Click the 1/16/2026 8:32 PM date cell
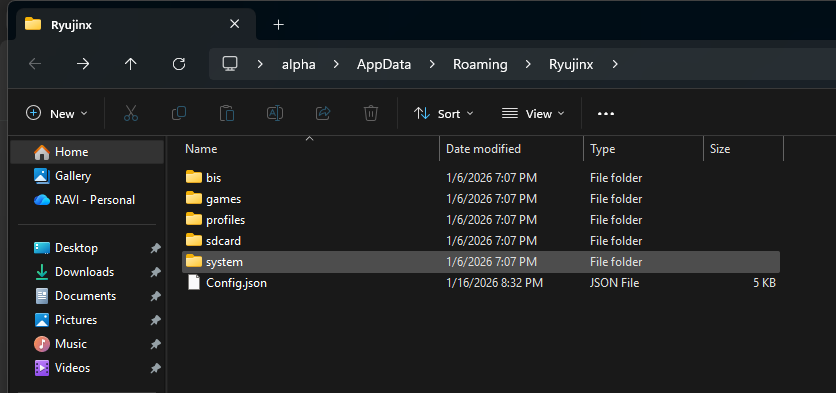 494,283
